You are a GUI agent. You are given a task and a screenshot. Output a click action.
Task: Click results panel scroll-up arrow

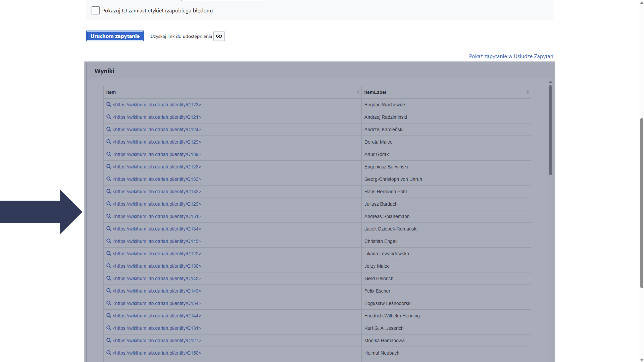550,82
